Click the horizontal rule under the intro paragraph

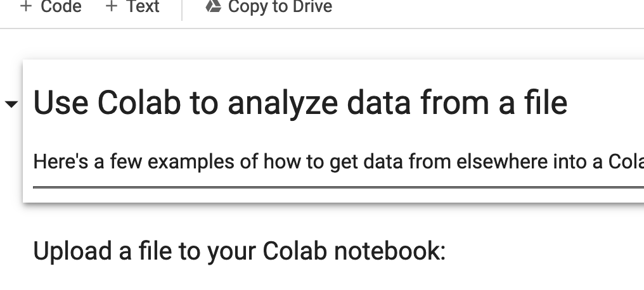pyautogui.click(x=338, y=187)
